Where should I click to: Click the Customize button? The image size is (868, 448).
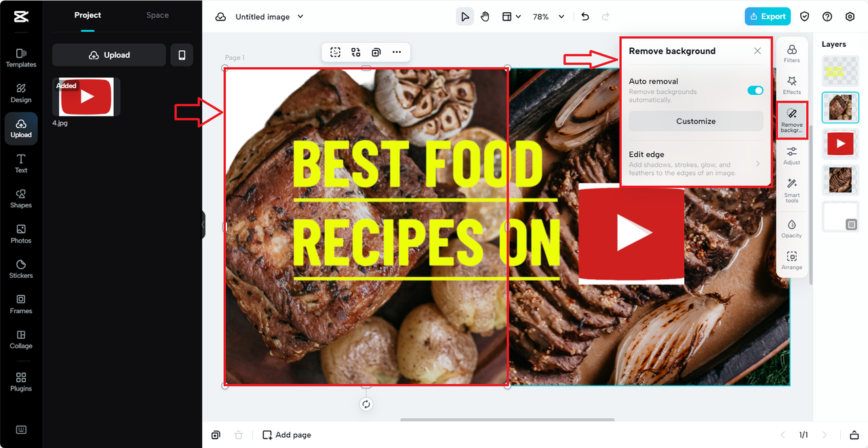pyautogui.click(x=696, y=121)
